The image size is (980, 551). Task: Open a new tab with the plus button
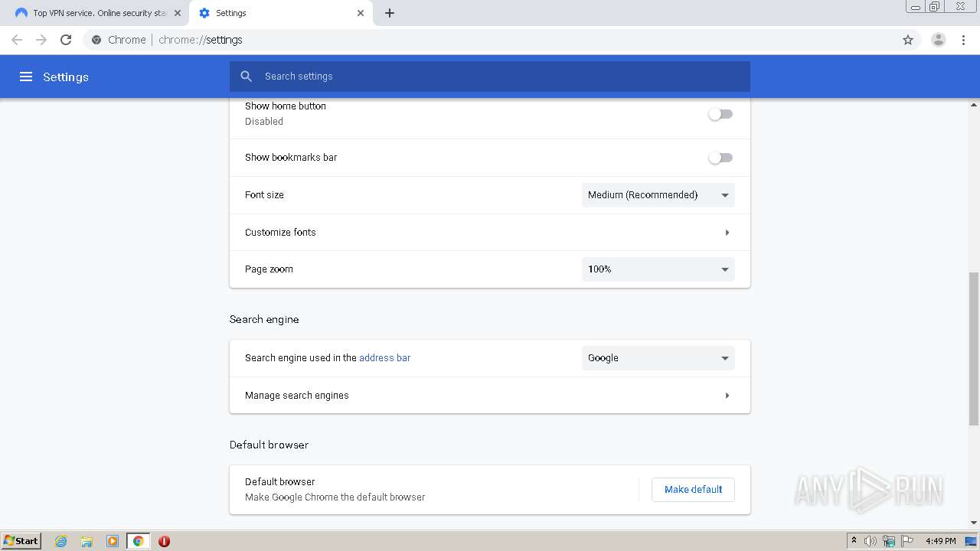point(390,13)
